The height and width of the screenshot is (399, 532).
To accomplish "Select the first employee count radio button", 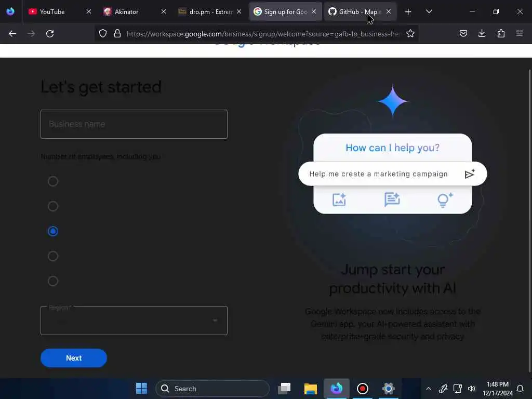I will [x=53, y=181].
